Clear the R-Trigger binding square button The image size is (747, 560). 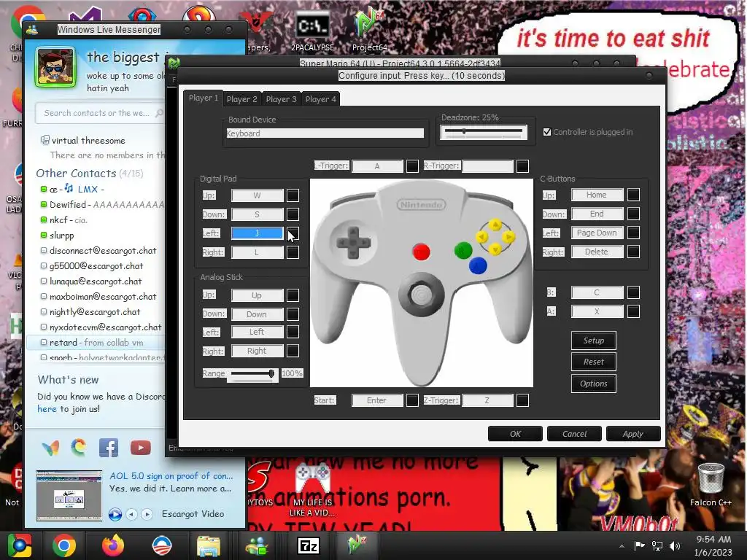(x=522, y=166)
